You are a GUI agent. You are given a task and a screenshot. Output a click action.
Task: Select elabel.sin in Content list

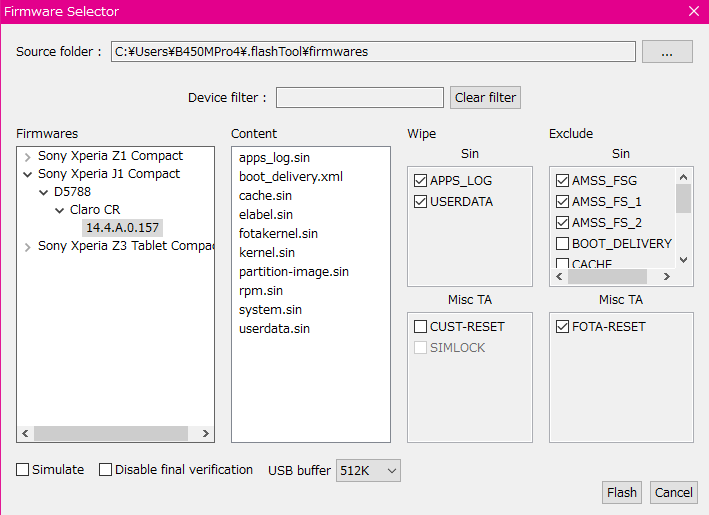265,214
